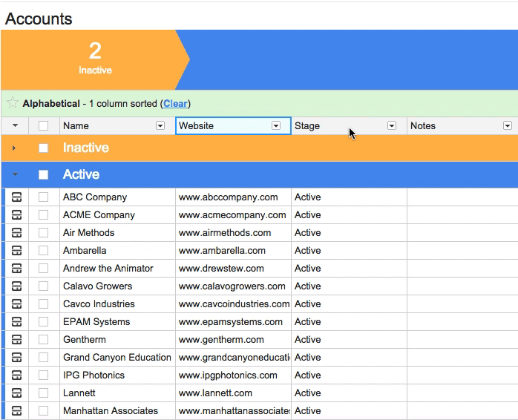
Task: Expand the Inactive group
Action: pyautogui.click(x=14, y=148)
